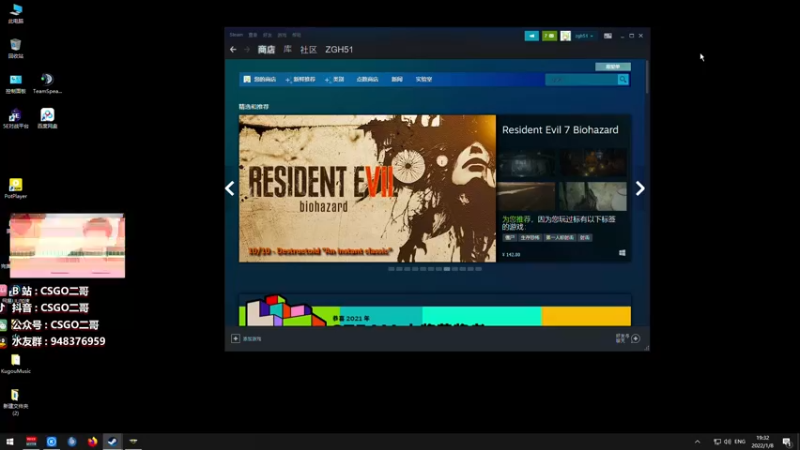Open the red taskbar app icon

[x=31, y=441]
